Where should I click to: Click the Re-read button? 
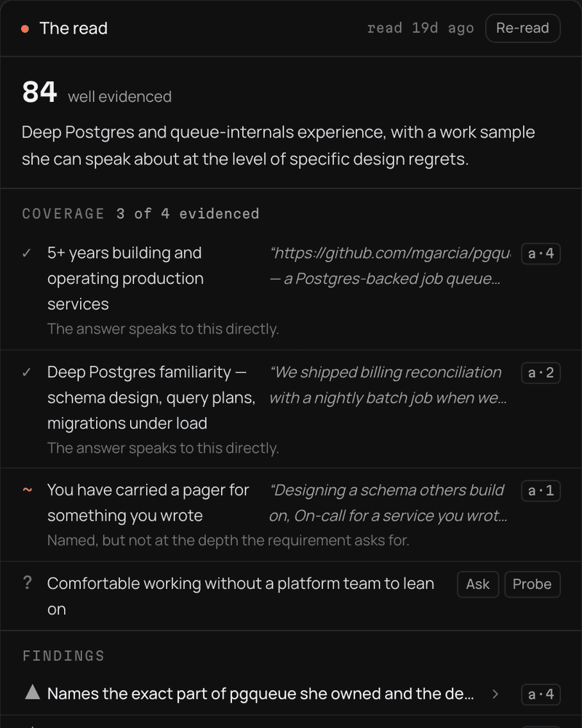(x=522, y=28)
